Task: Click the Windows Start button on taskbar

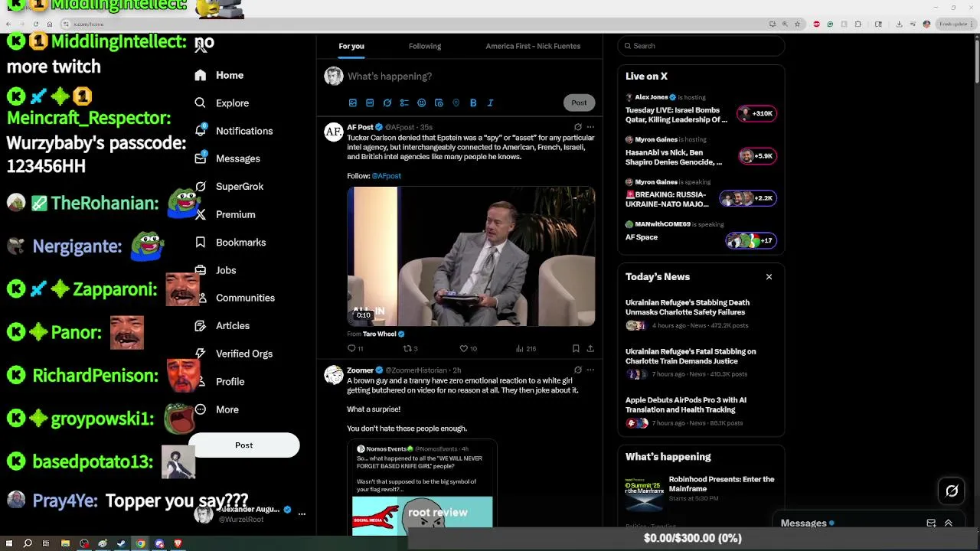Action: [x=9, y=543]
